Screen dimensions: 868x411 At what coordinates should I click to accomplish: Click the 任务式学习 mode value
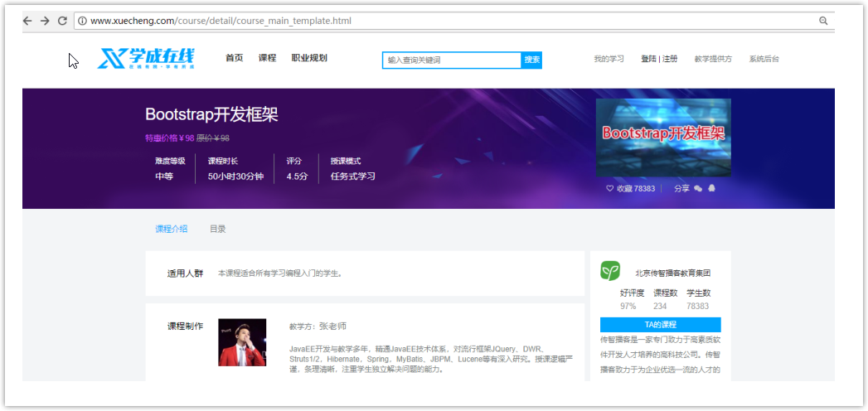pyautogui.click(x=352, y=177)
